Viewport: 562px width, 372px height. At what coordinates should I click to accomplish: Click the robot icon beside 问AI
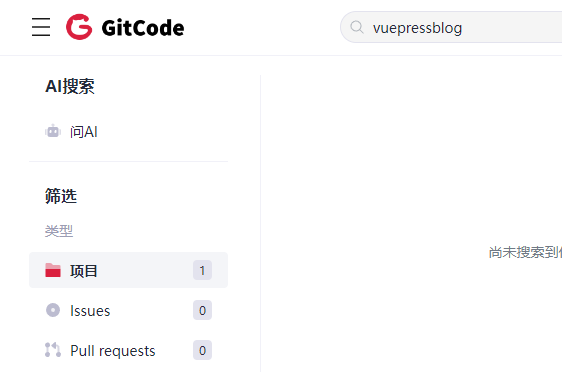pos(53,132)
